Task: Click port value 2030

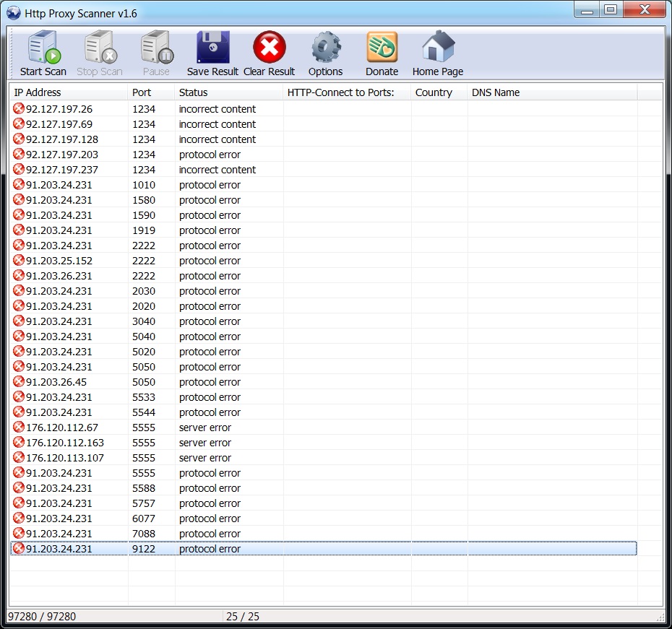Action: point(144,291)
